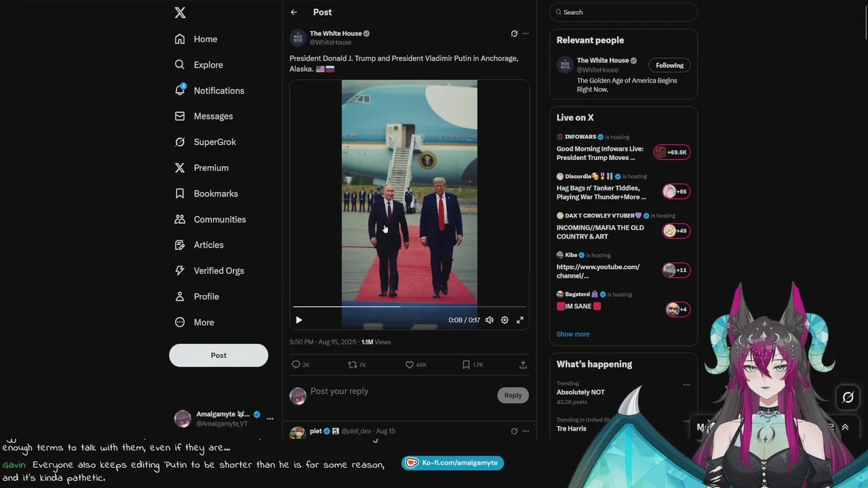Open the INFOWARS live broadcast listing

coord(600,153)
